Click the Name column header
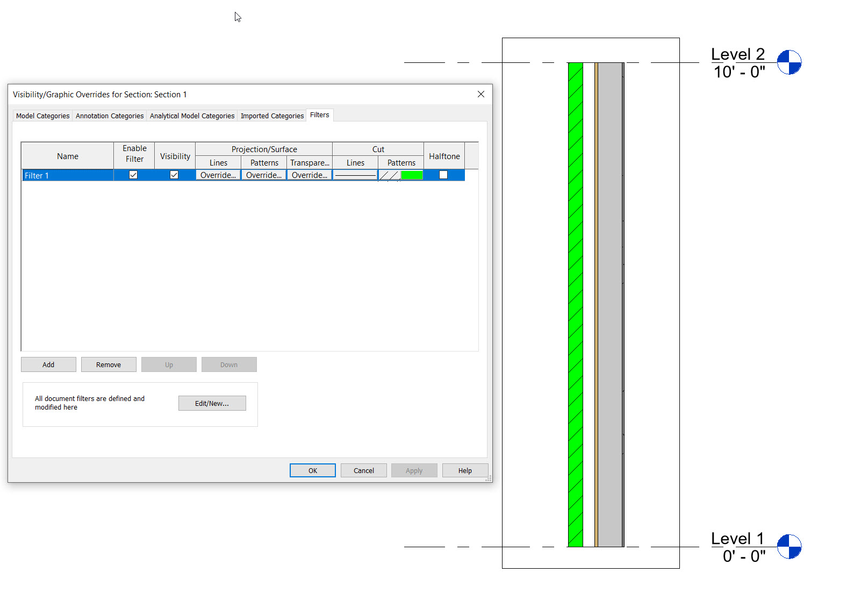Viewport: 868px width, 594px height. click(68, 156)
